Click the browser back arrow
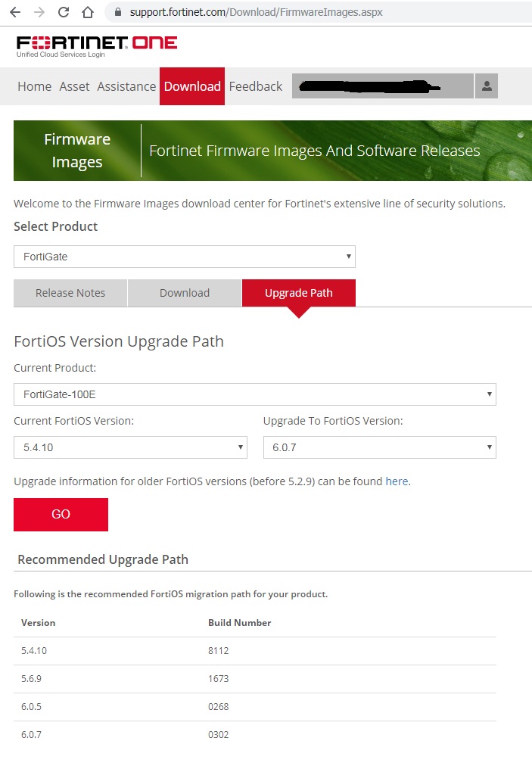532x763 pixels. pos(15,12)
